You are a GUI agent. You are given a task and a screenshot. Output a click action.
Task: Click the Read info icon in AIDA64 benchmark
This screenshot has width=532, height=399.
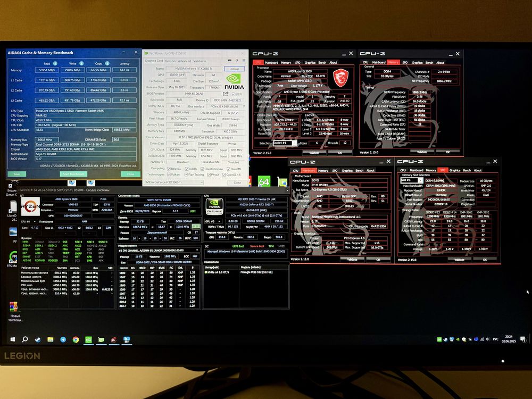(55, 63)
